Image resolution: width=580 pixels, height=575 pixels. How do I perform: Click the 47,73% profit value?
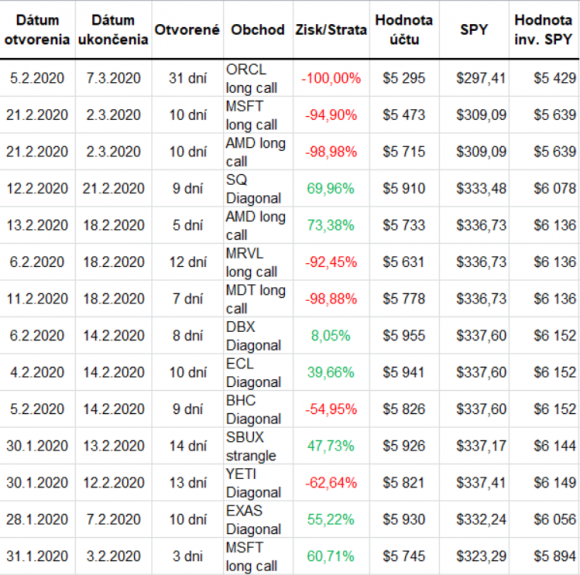coord(331,446)
